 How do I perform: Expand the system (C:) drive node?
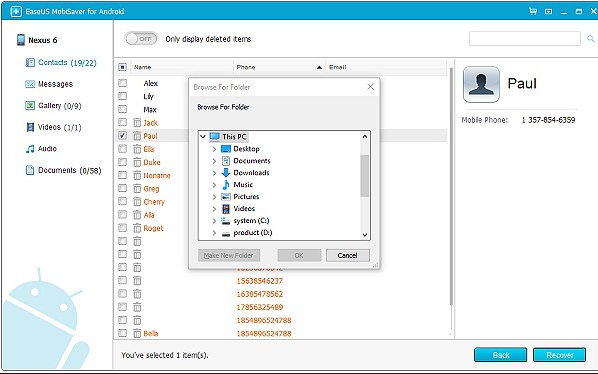(x=214, y=221)
